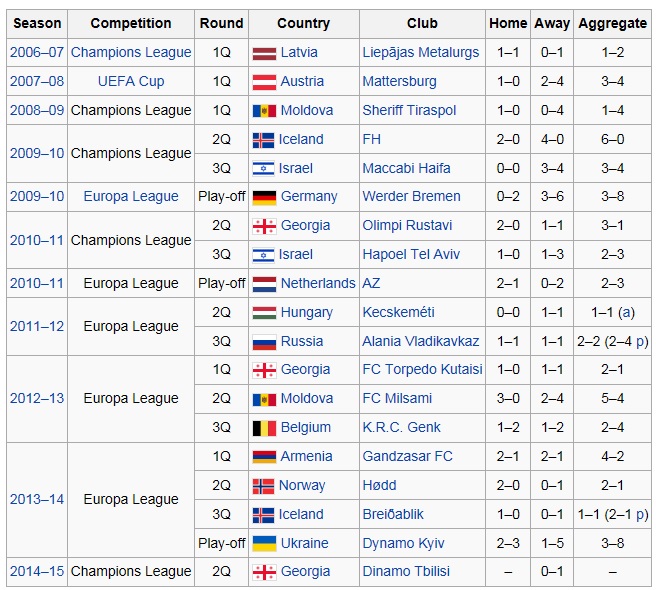Screen dimensions: 656x590
Task: Click the Aggregate column header
Action: [612, 23]
